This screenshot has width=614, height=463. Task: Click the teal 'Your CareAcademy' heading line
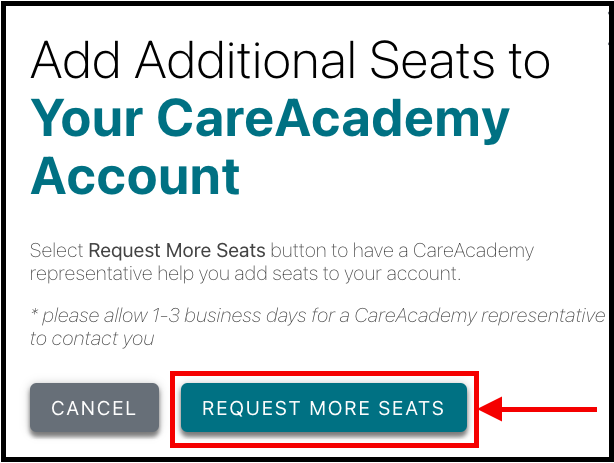coord(270,121)
